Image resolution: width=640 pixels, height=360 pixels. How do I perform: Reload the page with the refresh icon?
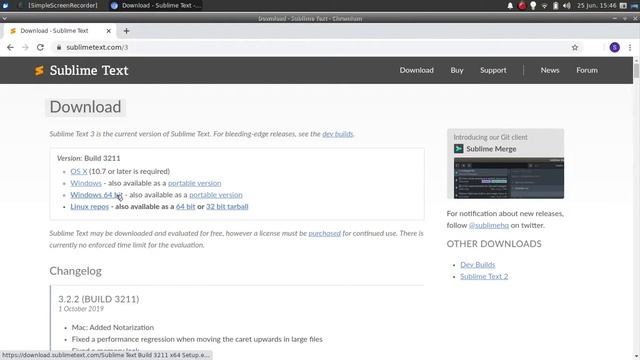(40, 47)
